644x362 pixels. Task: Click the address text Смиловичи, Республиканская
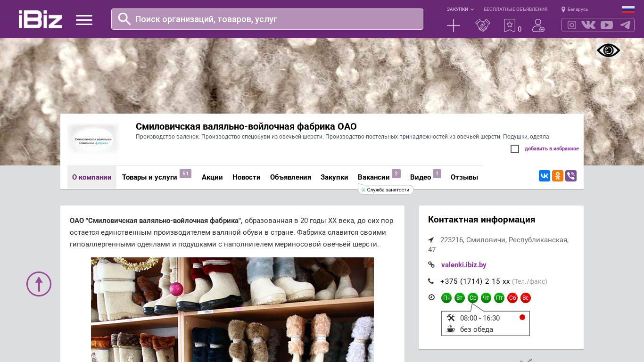[x=498, y=245]
